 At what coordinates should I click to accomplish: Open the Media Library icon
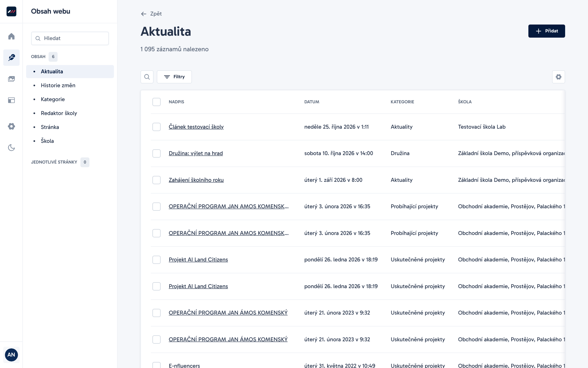click(x=11, y=79)
